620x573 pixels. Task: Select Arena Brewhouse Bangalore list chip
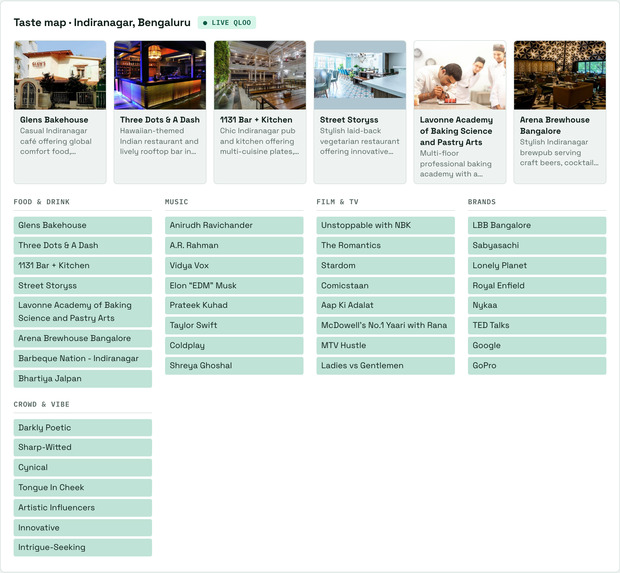pyautogui.click(x=83, y=339)
